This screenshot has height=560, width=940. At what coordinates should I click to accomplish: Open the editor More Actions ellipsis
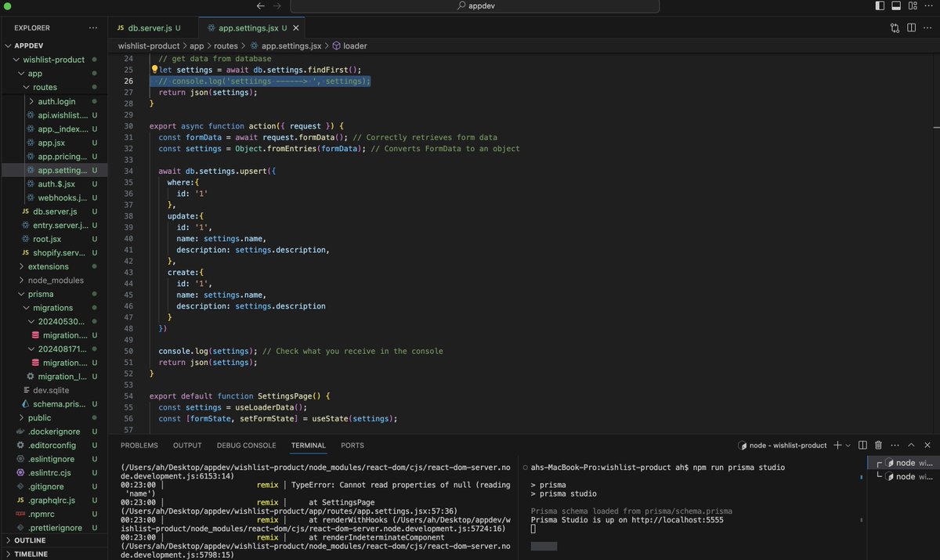point(929,27)
